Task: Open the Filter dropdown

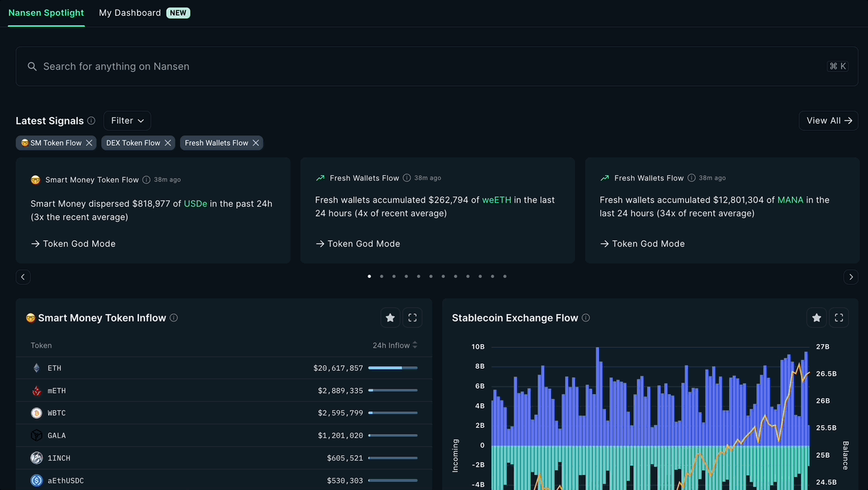Action: pyautogui.click(x=127, y=120)
